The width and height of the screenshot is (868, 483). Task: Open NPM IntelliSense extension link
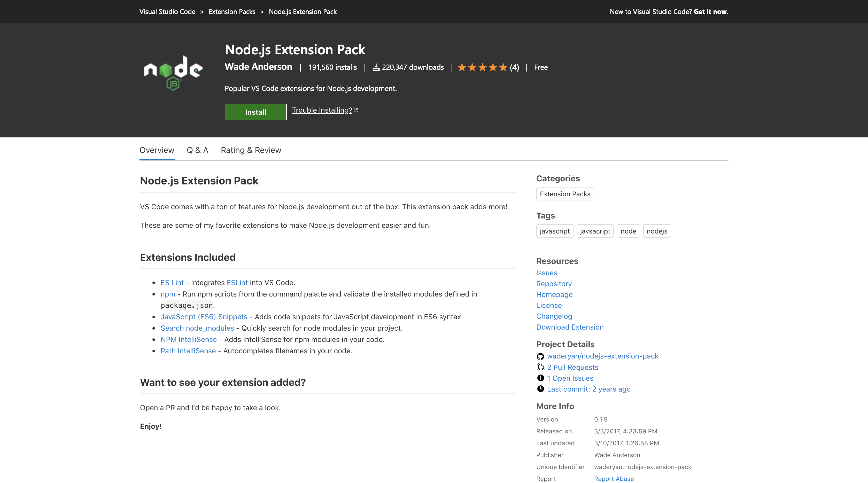coord(189,339)
